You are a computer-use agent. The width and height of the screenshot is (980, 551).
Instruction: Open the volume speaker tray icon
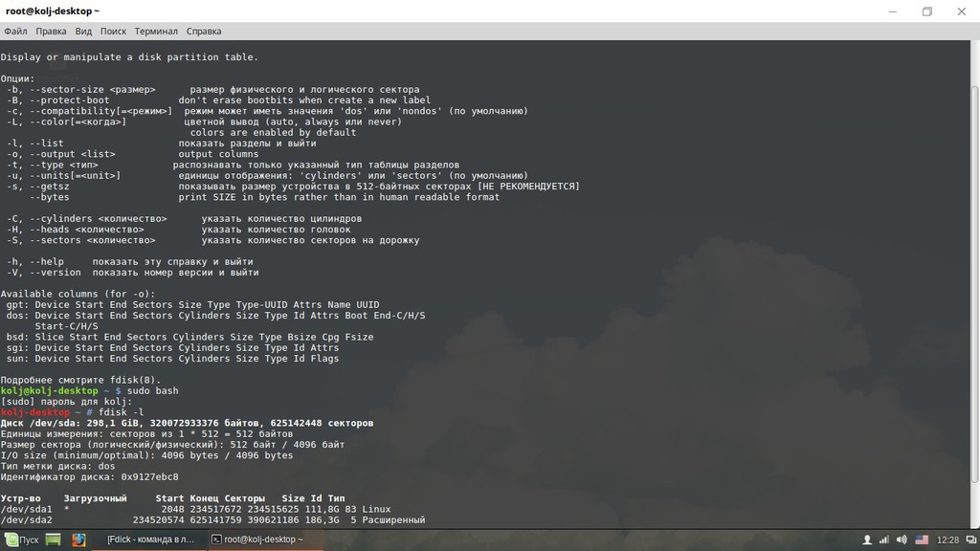[902, 540]
